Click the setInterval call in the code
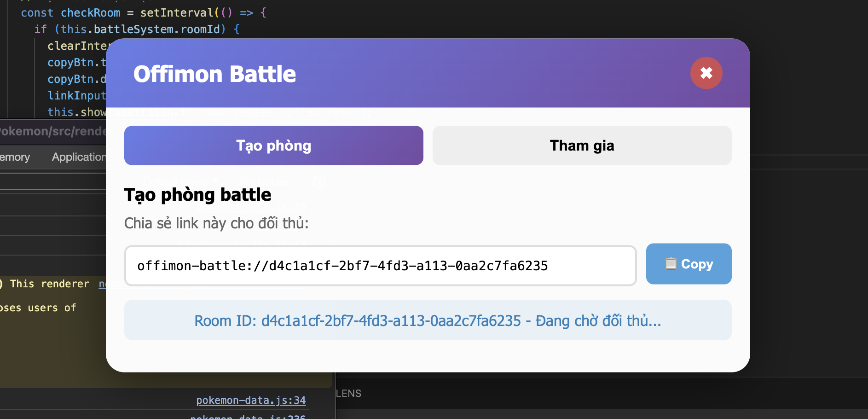The width and height of the screenshot is (868, 419). coord(177,13)
